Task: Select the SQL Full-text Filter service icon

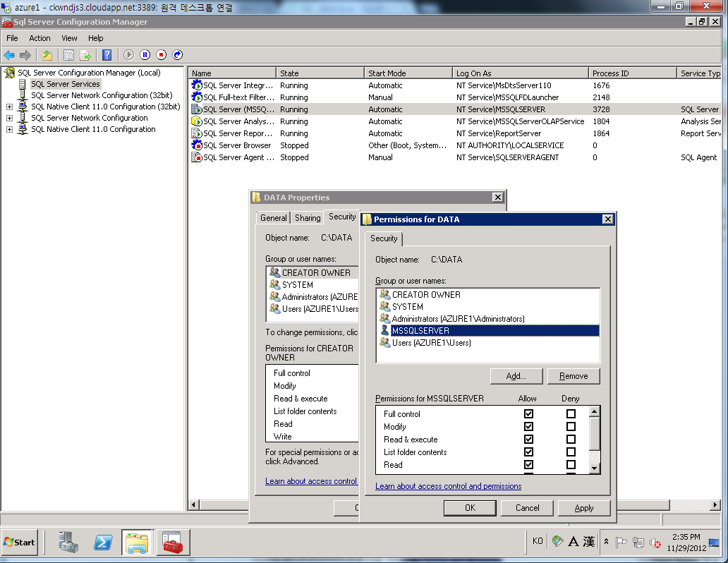Action: point(197,97)
